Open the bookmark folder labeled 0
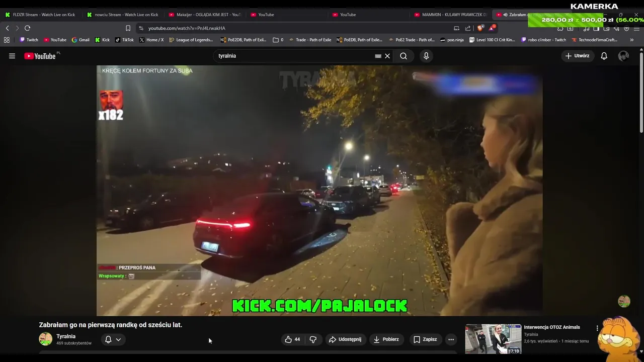 [x=278, y=40]
